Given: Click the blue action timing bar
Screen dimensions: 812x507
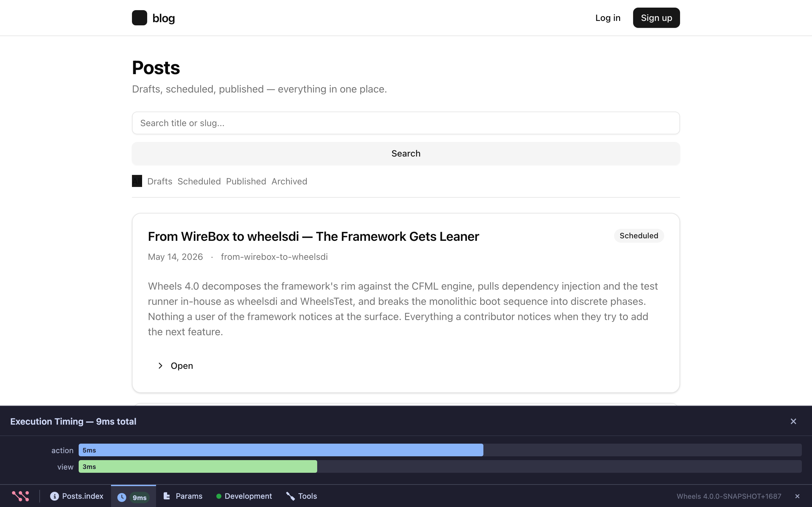Looking at the screenshot, I should [x=281, y=450].
